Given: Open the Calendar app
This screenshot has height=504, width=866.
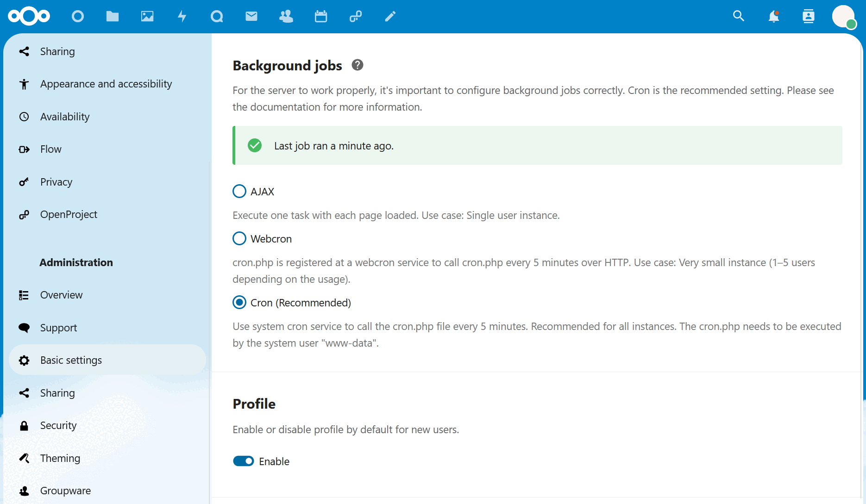Looking at the screenshot, I should [321, 16].
